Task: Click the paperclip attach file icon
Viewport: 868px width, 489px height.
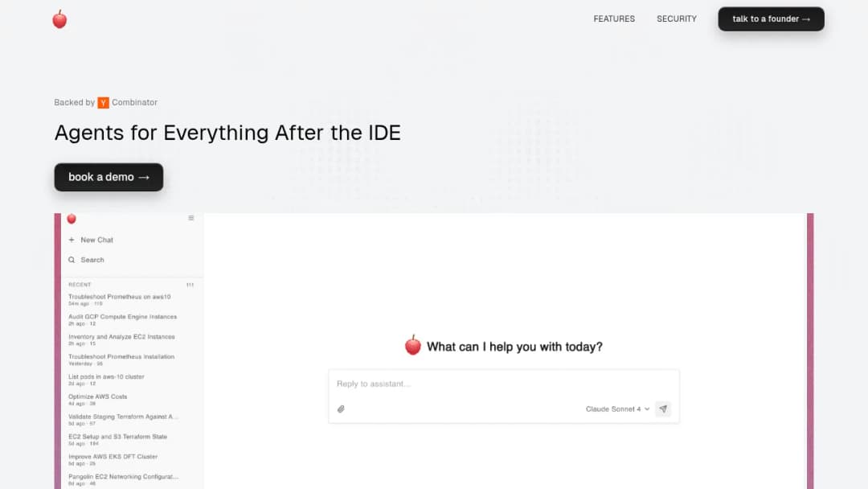Action: point(341,409)
